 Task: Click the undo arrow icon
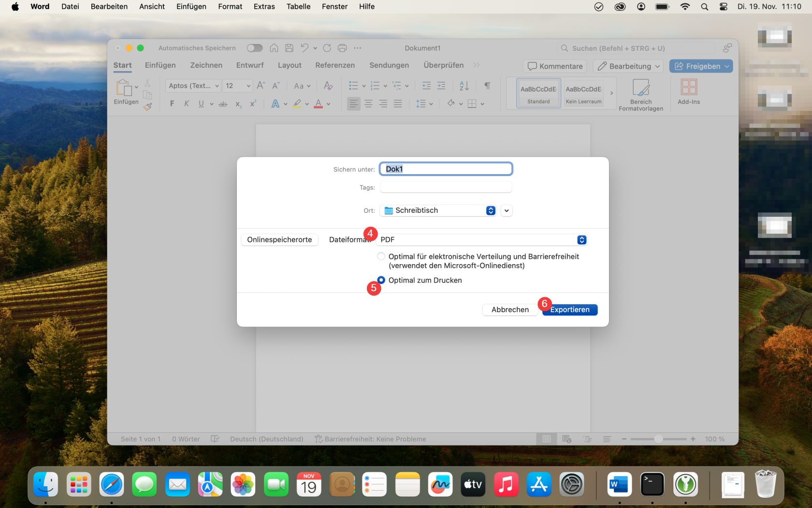[x=304, y=48]
